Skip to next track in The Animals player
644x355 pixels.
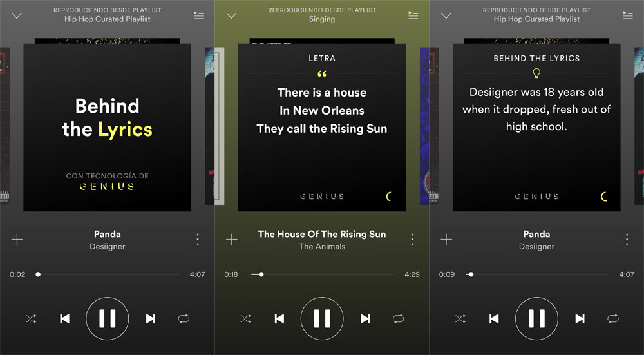tap(365, 318)
